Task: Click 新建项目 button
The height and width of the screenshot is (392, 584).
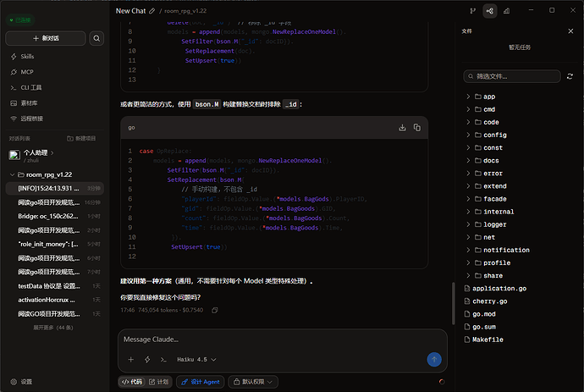Action: [x=81, y=139]
